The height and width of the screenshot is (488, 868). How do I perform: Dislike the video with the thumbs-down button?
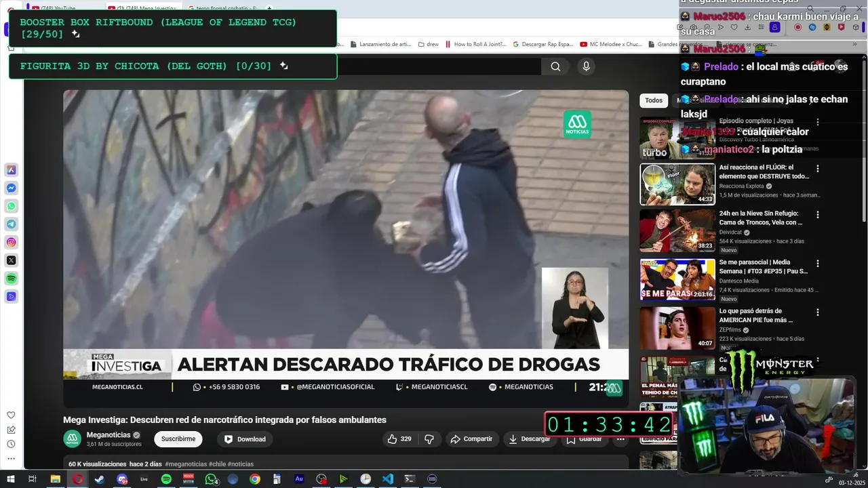pyautogui.click(x=429, y=439)
